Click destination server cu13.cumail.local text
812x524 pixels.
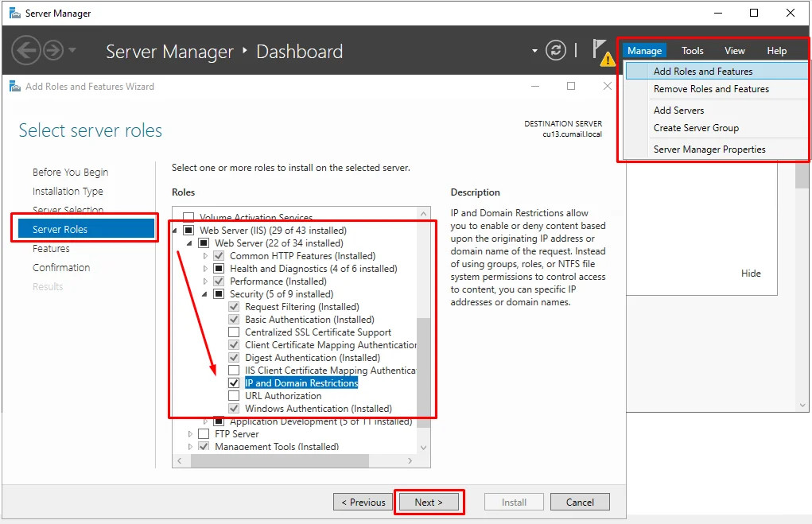coord(573,134)
